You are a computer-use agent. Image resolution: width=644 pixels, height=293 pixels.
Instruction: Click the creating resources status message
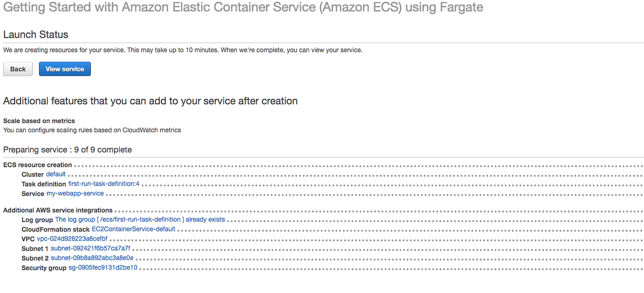coord(183,50)
